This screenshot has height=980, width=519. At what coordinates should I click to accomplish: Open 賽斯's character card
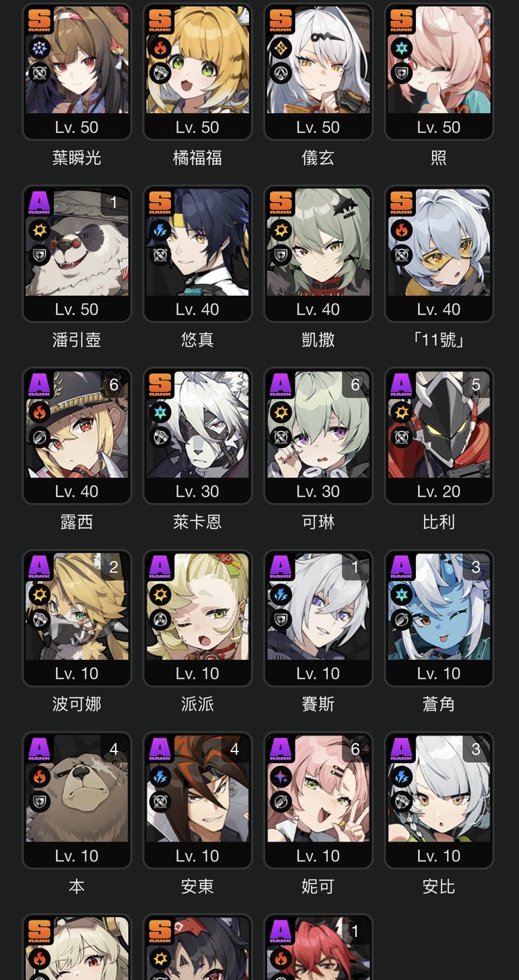pos(318,618)
